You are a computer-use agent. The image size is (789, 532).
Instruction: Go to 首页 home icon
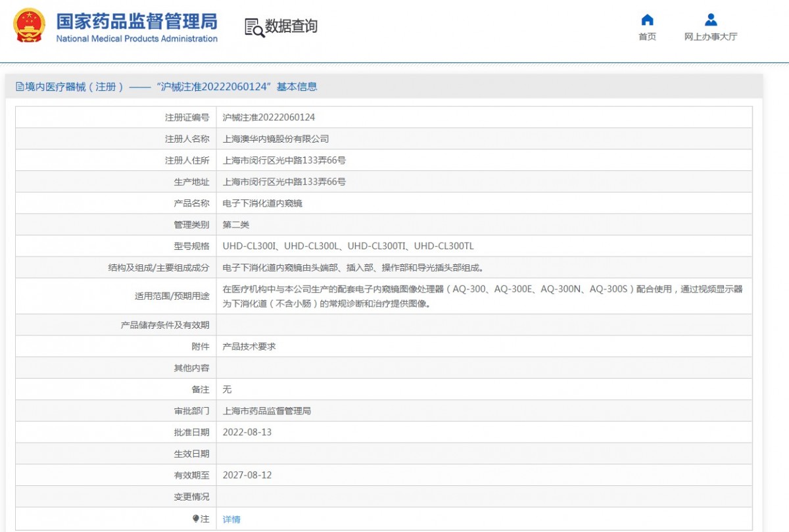tap(648, 19)
